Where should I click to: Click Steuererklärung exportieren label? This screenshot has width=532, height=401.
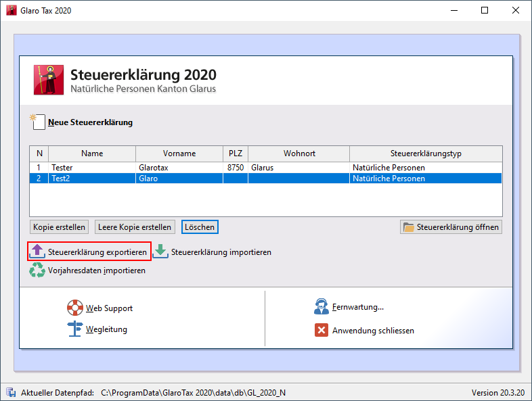(x=97, y=252)
